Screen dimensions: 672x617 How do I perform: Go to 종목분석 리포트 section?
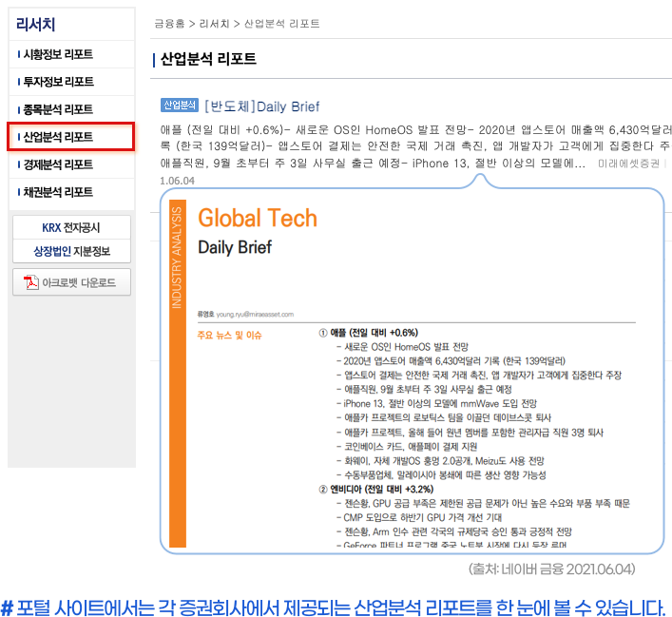pos(58,110)
